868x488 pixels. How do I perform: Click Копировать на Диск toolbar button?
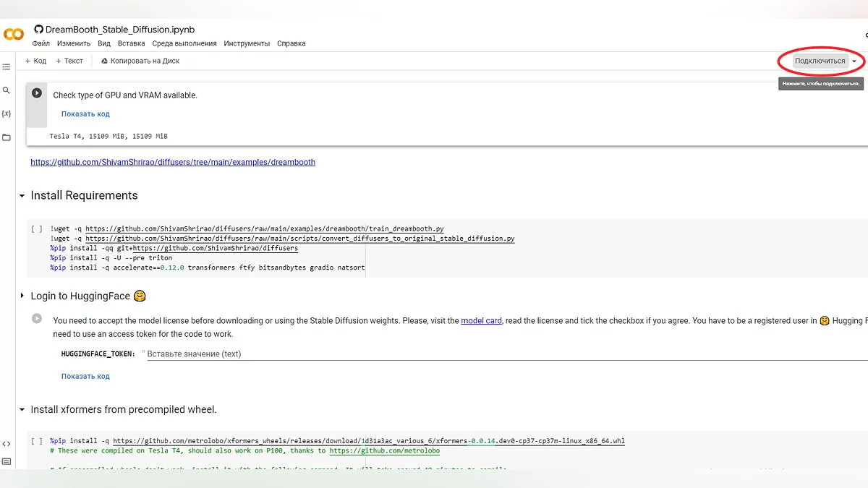(140, 61)
